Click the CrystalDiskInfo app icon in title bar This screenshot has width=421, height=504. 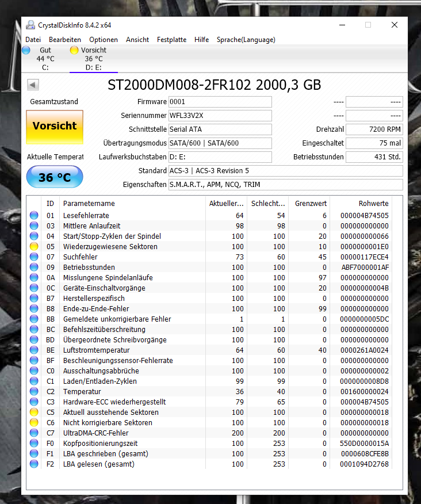point(30,25)
